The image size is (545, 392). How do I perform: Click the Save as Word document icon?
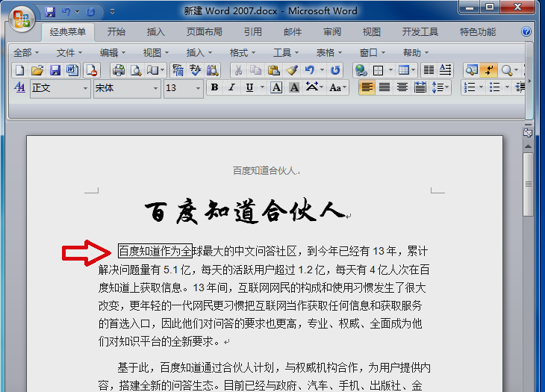(x=72, y=70)
